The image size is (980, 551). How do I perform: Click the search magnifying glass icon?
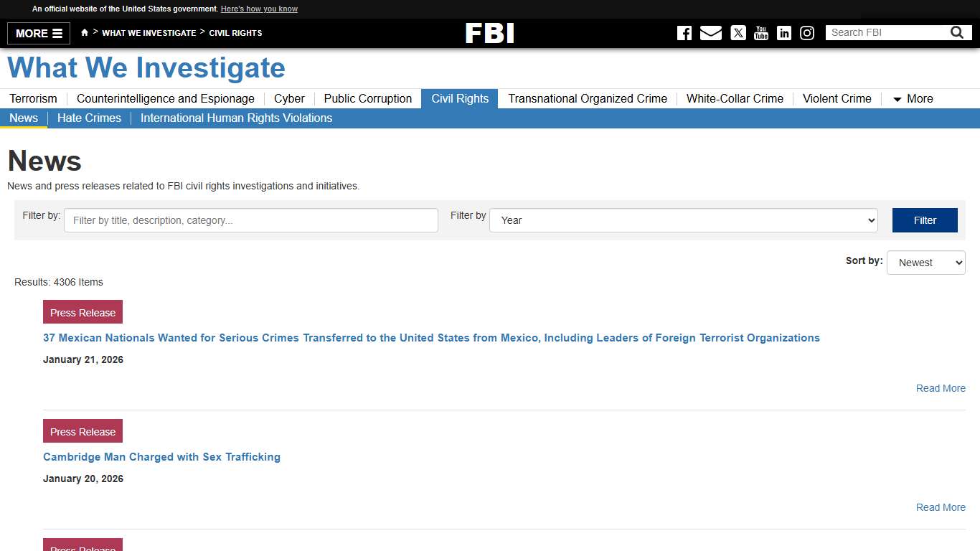957,32
